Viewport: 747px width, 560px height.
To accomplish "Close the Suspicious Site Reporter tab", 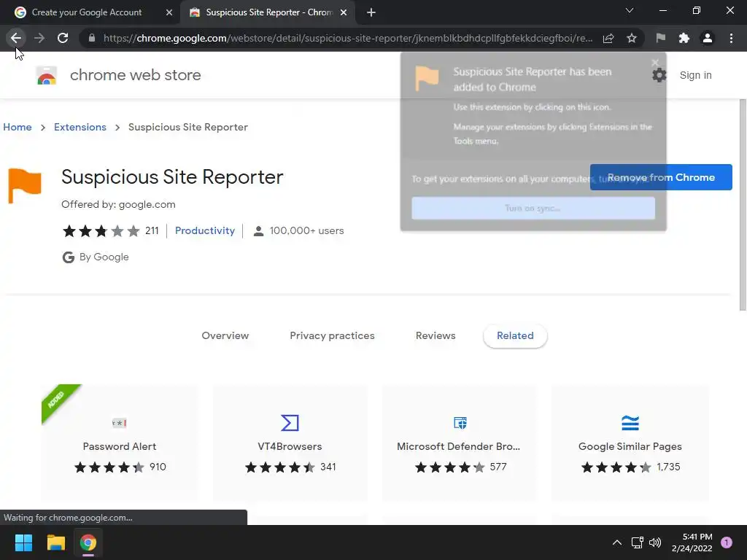I will [344, 12].
